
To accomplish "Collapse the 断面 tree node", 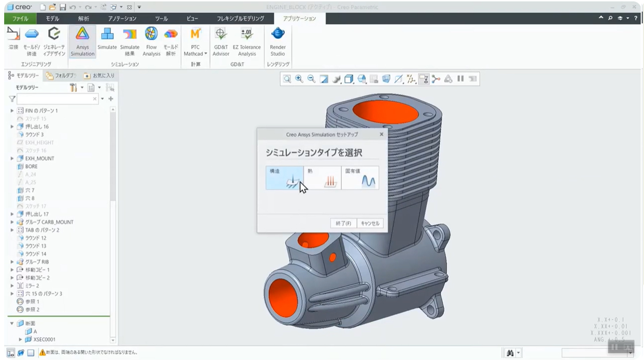I will (x=12, y=323).
